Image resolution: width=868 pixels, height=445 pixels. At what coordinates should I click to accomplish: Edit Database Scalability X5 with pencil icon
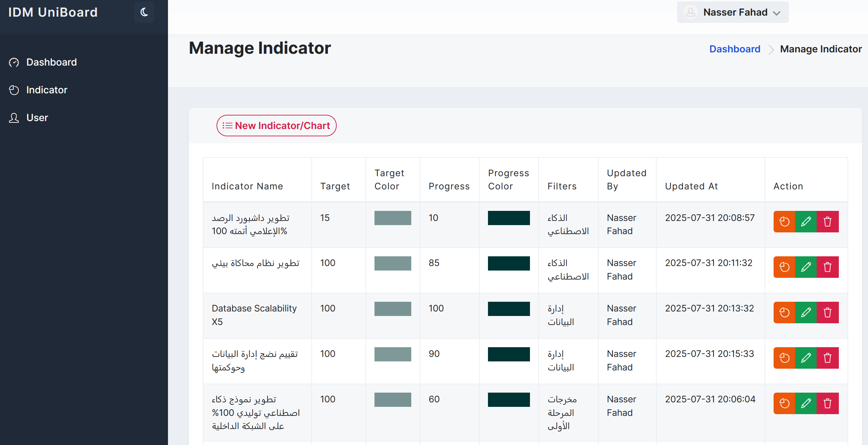[806, 313]
